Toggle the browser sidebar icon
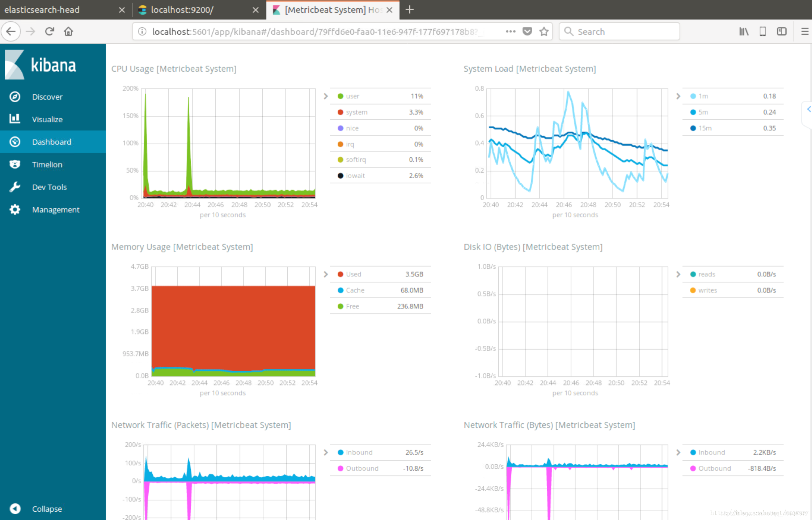Image resolution: width=812 pixels, height=520 pixels. click(782, 31)
